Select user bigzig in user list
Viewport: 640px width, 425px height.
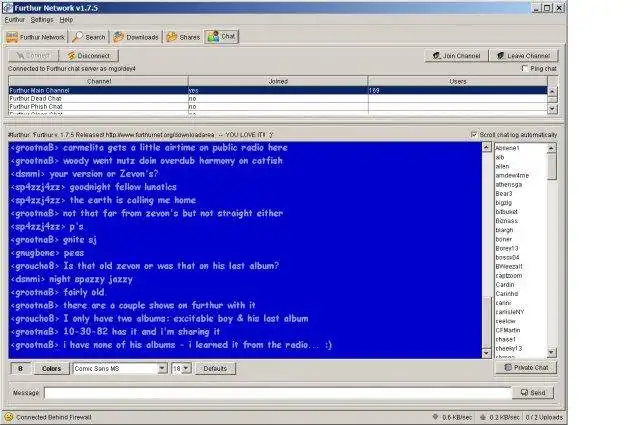tap(504, 202)
